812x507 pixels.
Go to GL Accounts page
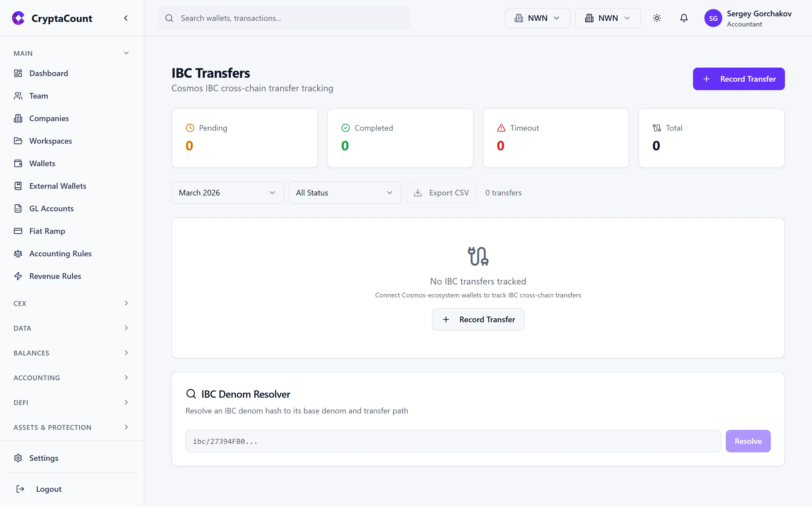pyautogui.click(x=51, y=208)
